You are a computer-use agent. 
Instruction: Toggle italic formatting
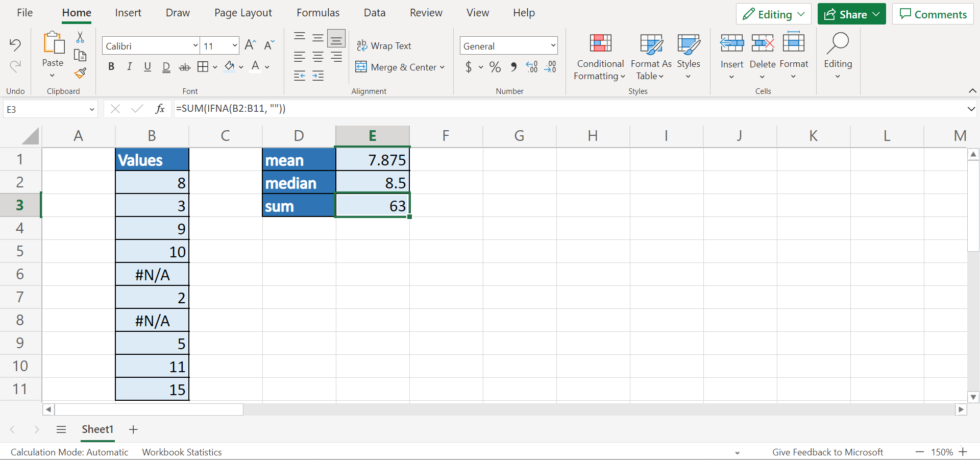pos(129,66)
